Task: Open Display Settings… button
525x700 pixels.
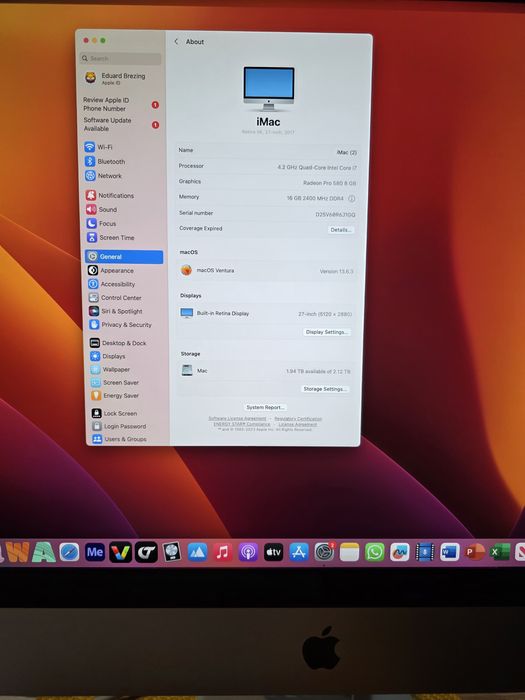Action: pos(327,332)
